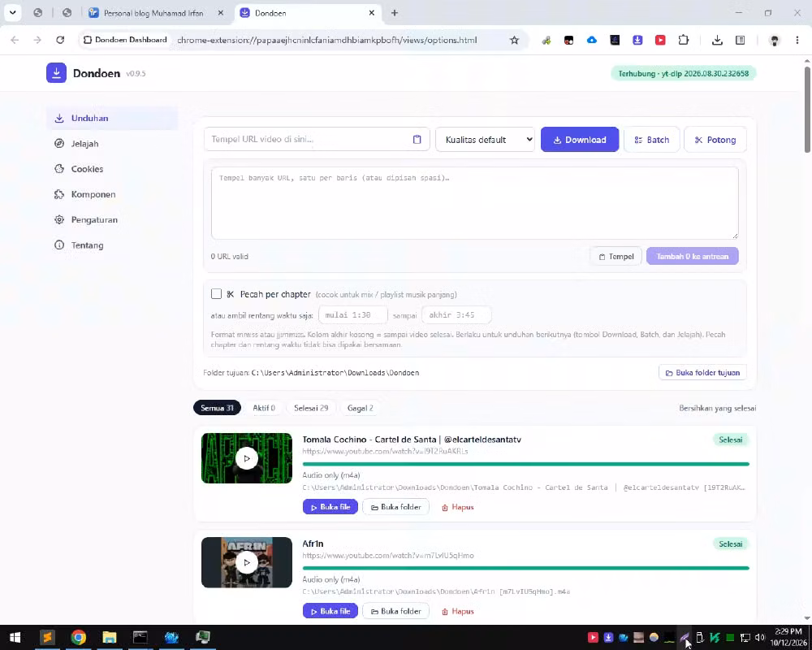The width and height of the screenshot is (812, 650).
Task: Open Chrome three-dot menu
Action: click(x=797, y=40)
